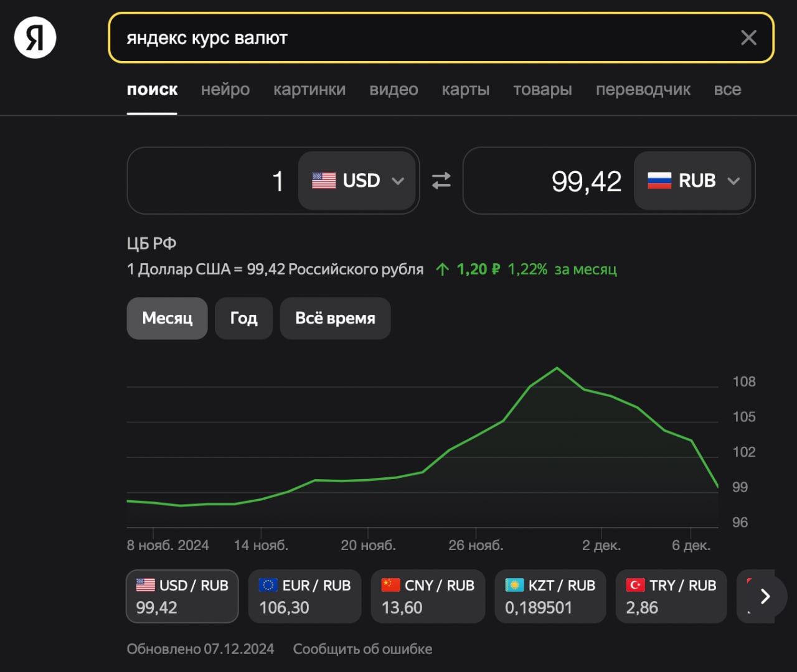Open the RUB currency dropdown
797x672 pixels.
[692, 181]
